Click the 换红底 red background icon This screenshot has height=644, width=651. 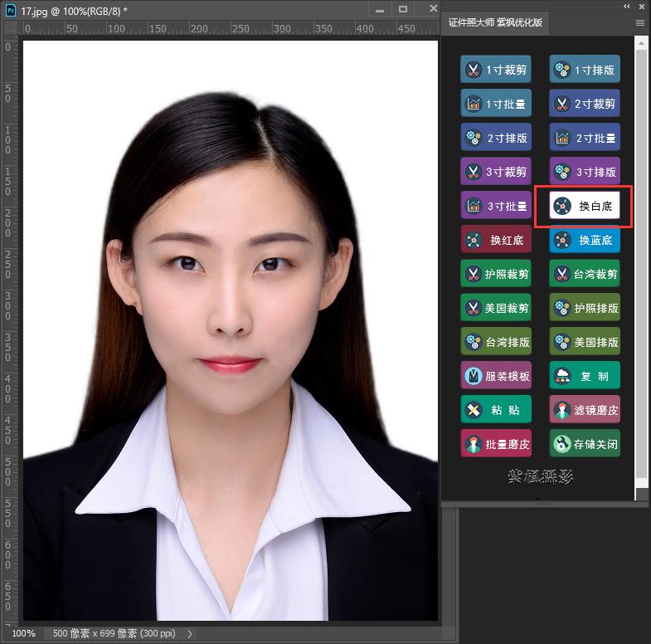[474, 240]
